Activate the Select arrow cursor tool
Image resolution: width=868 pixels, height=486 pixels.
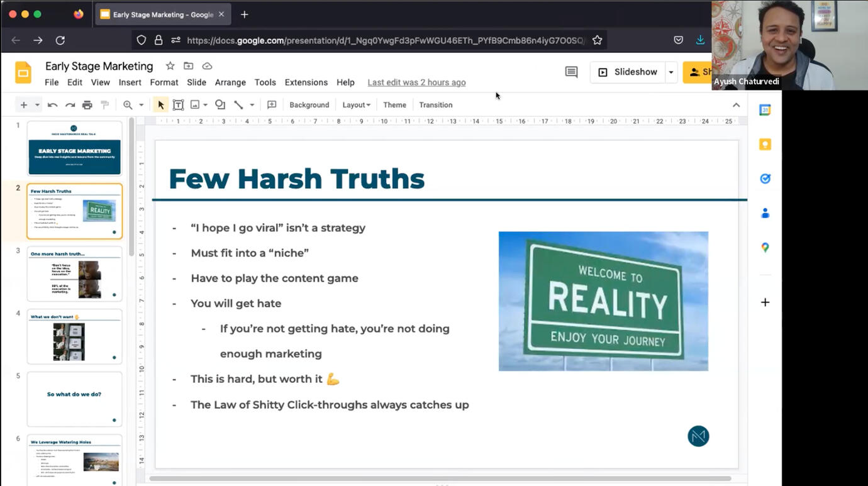point(160,105)
